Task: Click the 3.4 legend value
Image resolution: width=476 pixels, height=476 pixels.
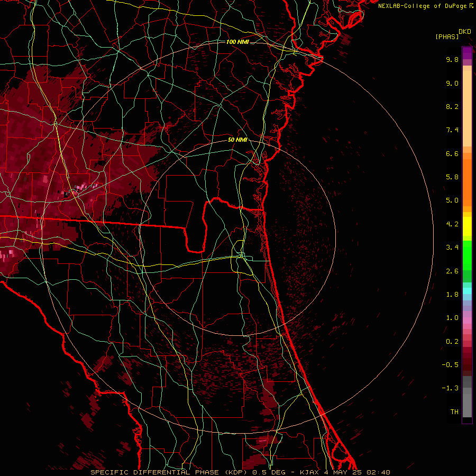Action: [452, 248]
